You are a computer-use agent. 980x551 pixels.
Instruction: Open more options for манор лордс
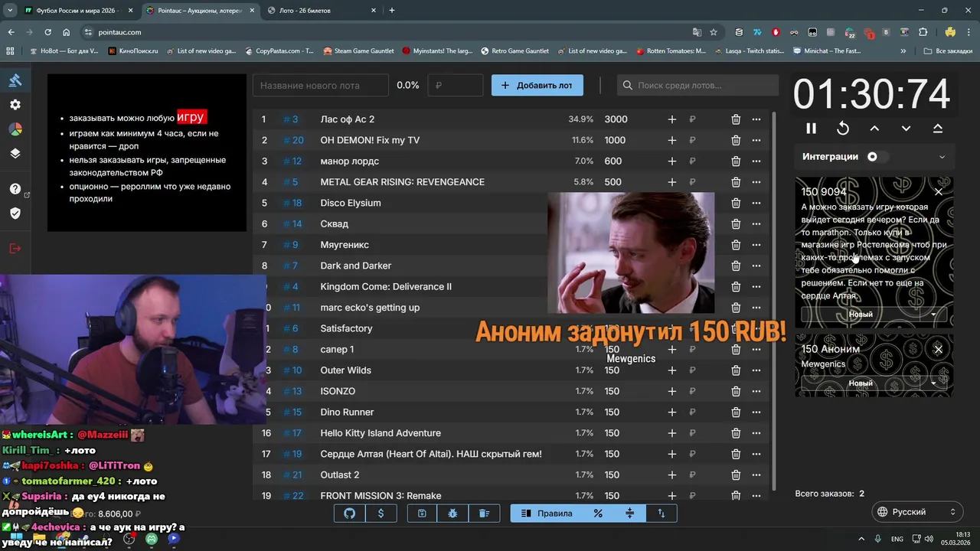click(x=756, y=161)
